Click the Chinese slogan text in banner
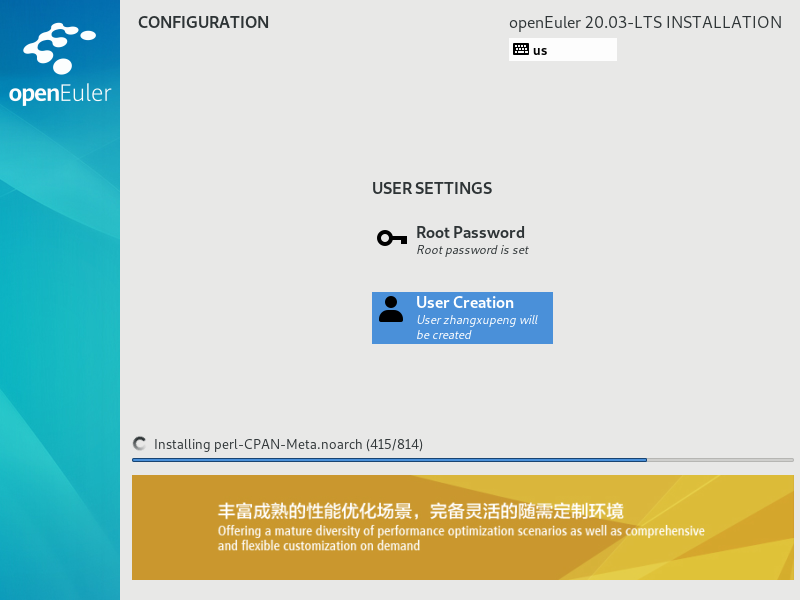 [x=420, y=511]
